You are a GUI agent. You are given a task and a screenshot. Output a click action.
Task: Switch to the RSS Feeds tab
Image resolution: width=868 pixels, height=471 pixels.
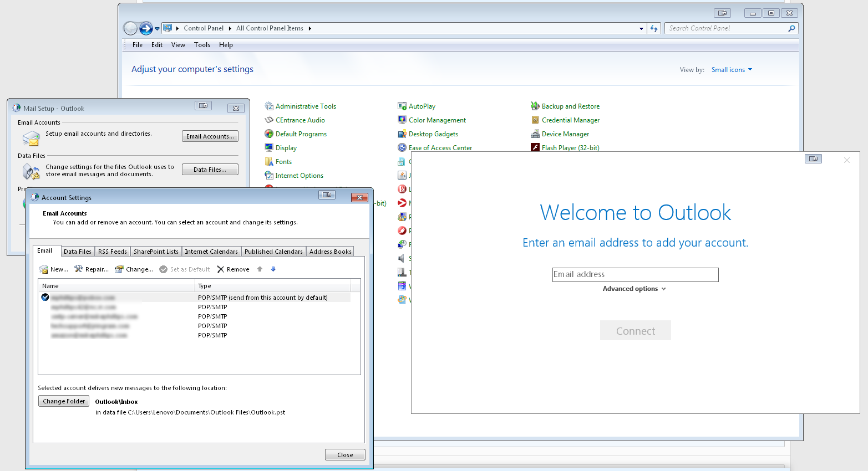(x=113, y=252)
